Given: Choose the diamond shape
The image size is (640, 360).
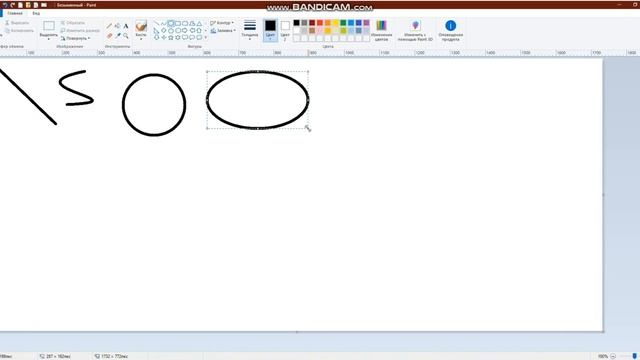Looking at the screenshot, I should [x=164, y=31].
